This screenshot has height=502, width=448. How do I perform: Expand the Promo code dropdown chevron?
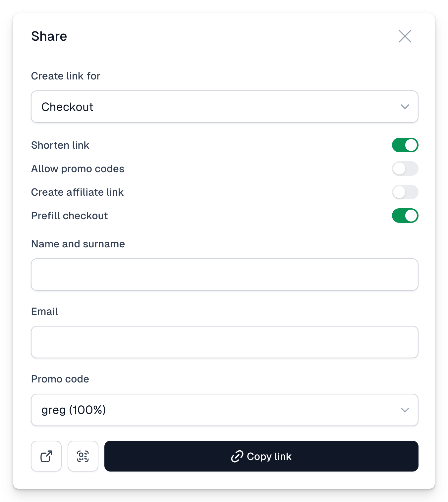pyautogui.click(x=405, y=410)
